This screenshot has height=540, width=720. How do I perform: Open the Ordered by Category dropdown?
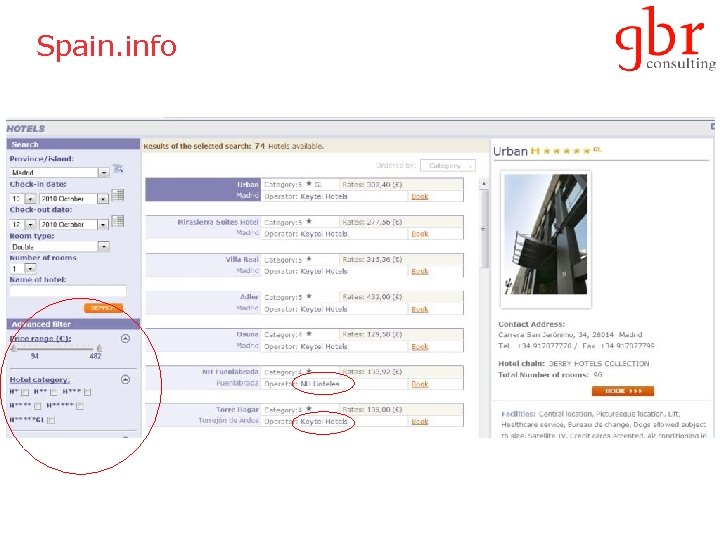[448, 165]
